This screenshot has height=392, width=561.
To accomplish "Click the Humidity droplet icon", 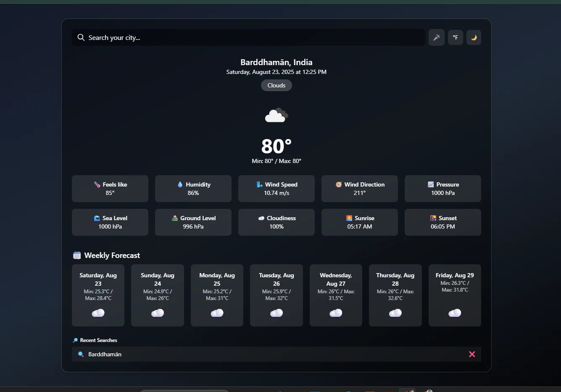I will 181,184.
